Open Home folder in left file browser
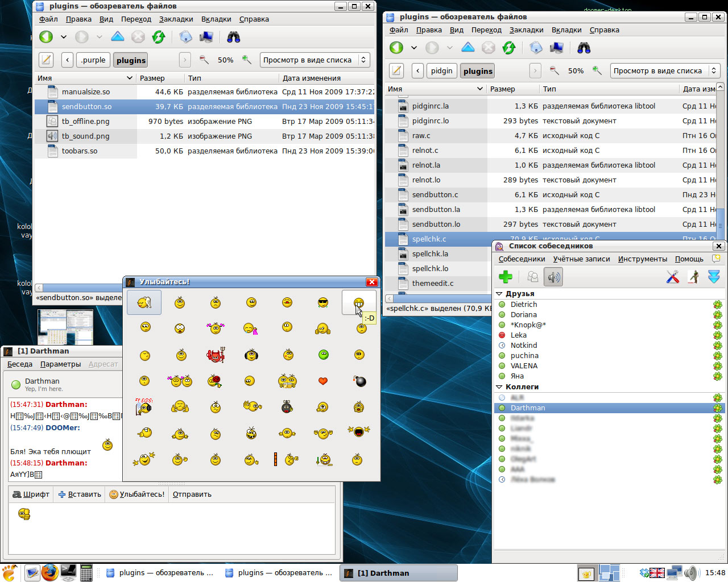 [x=186, y=37]
